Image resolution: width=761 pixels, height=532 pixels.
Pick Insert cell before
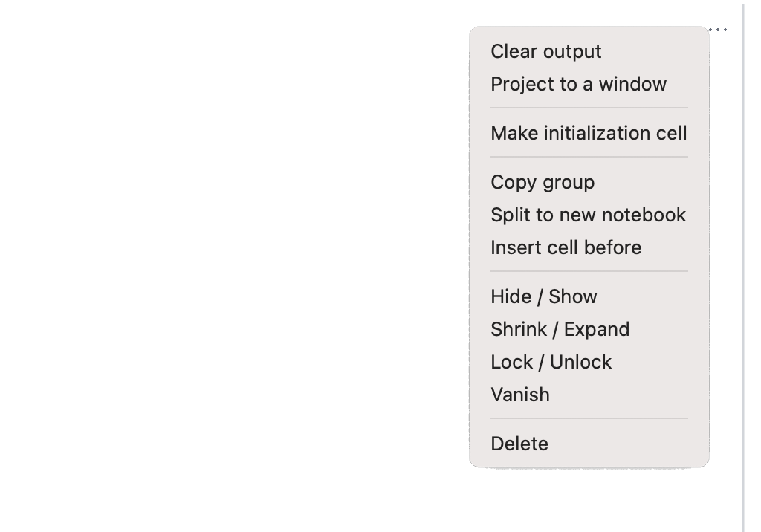566,248
